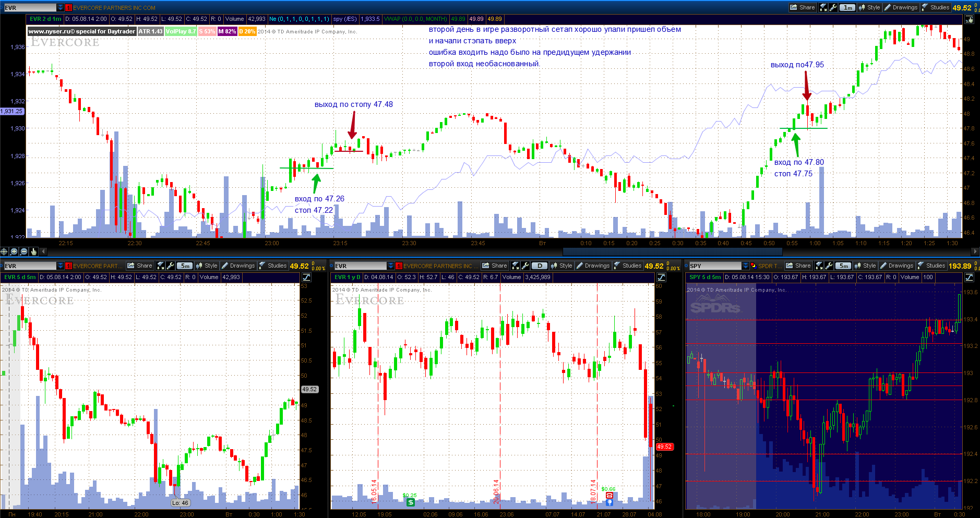The width and height of the screenshot is (980, 518).
Task: Click the time axis scrollbar thumb on main chart
Action: pyautogui.click(x=673, y=251)
